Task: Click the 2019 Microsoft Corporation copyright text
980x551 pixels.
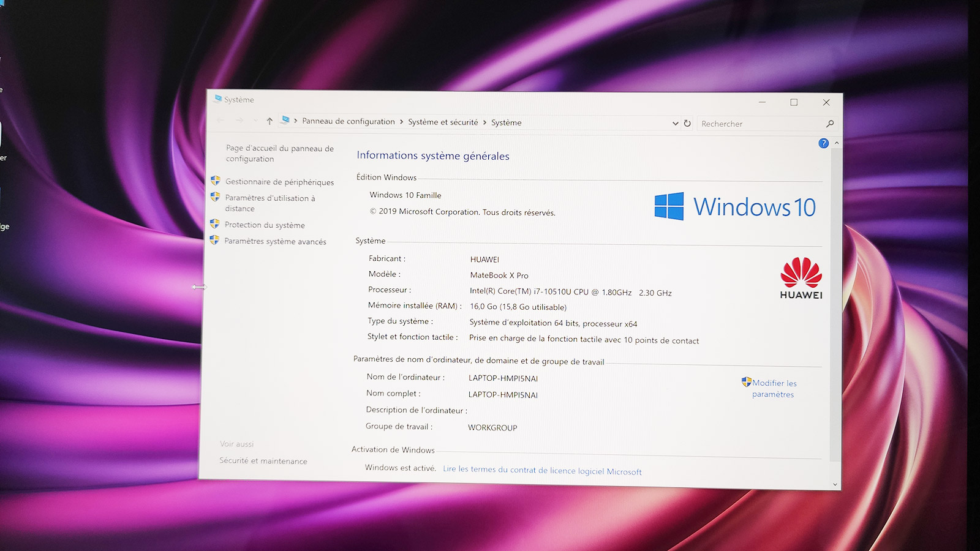Action: 462,212
